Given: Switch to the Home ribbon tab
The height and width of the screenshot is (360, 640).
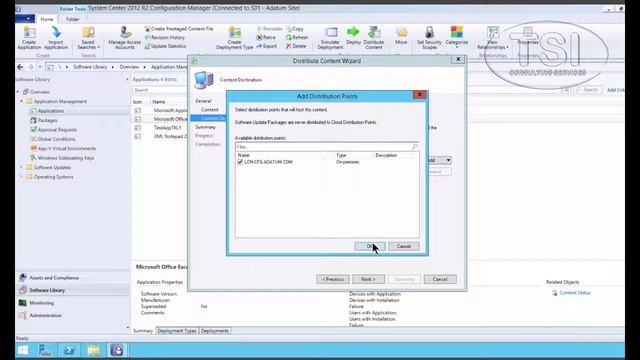Looking at the screenshot, I should click(47, 19).
